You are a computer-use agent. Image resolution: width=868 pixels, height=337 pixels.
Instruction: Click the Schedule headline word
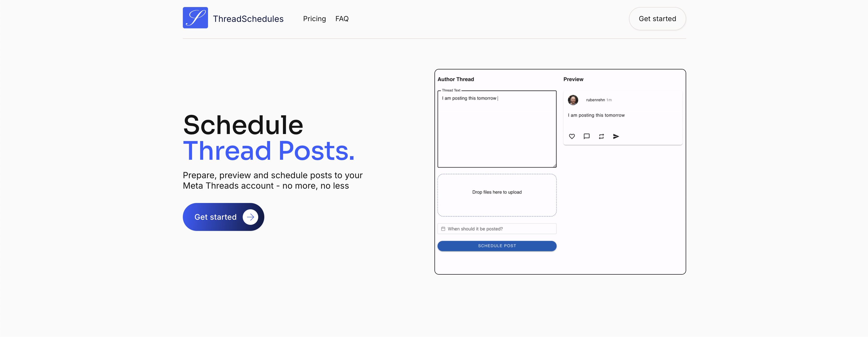pyautogui.click(x=243, y=125)
